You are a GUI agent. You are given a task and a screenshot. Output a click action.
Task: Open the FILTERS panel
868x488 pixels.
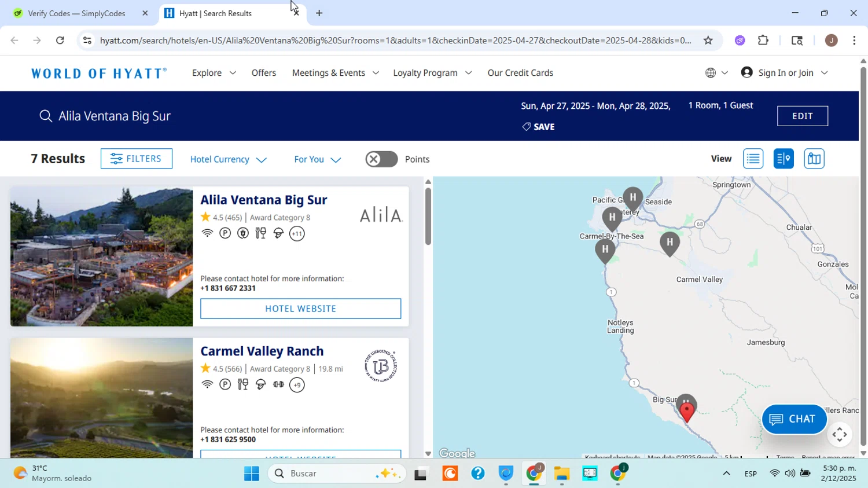coord(136,159)
